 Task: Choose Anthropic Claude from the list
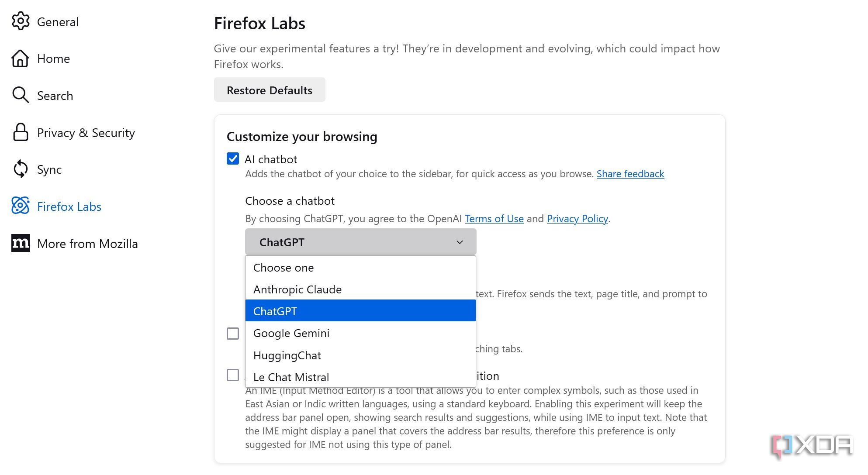297,289
